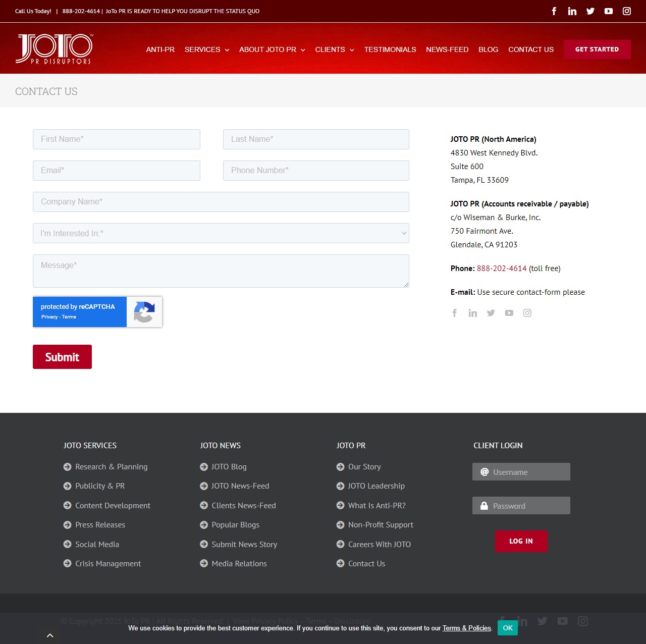Screen dimensions: 646x644
Task: Open the TESTIMONIALS navigation item
Action: pos(390,49)
